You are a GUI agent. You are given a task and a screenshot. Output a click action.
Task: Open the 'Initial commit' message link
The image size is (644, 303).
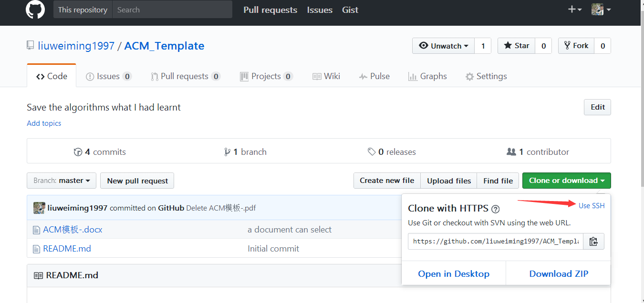pyautogui.click(x=273, y=249)
